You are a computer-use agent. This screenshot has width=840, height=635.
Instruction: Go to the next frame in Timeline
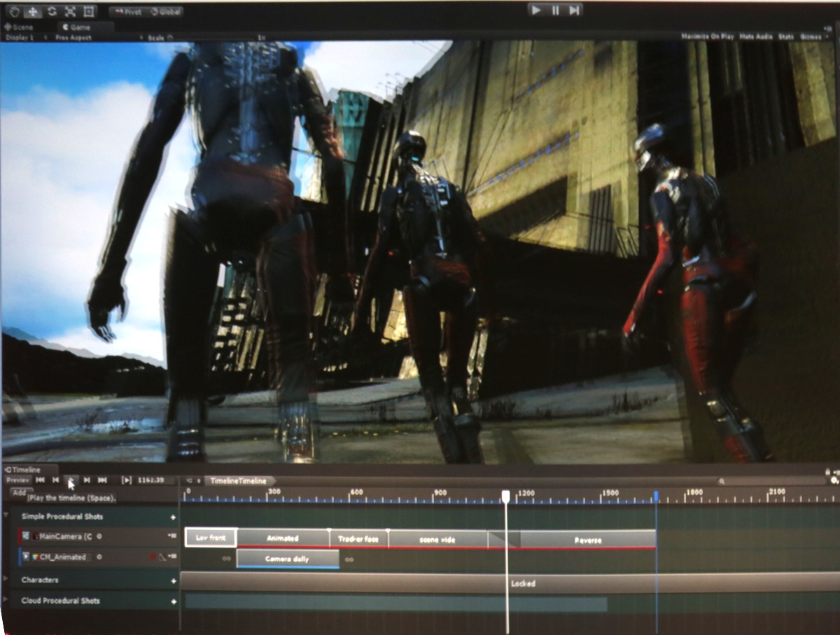(x=87, y=480)
